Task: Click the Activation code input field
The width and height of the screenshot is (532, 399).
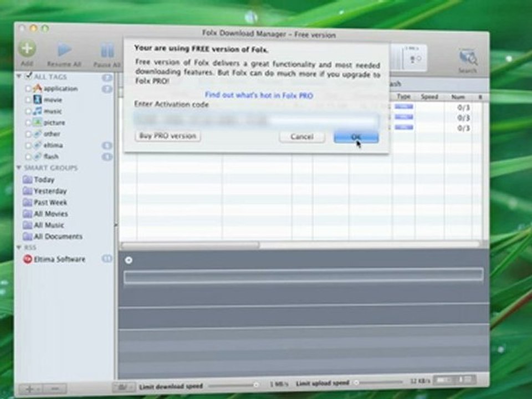Action: [257, 120]
